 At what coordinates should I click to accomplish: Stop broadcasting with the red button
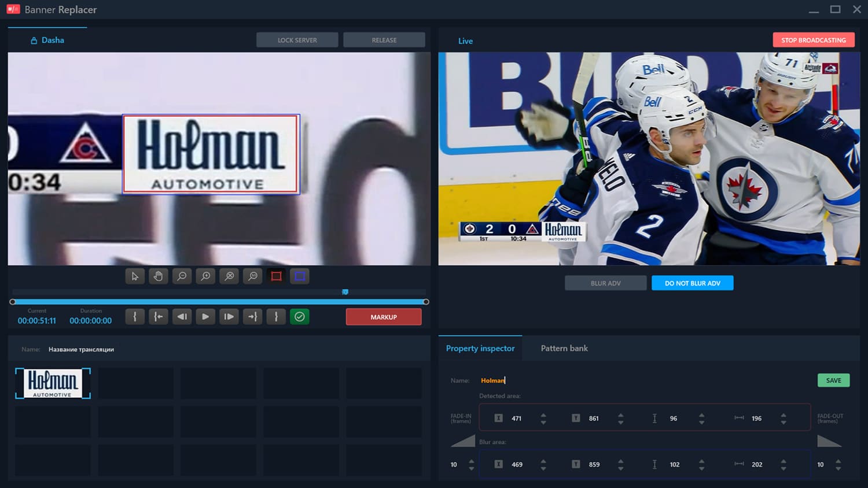(x=814, y=40)
